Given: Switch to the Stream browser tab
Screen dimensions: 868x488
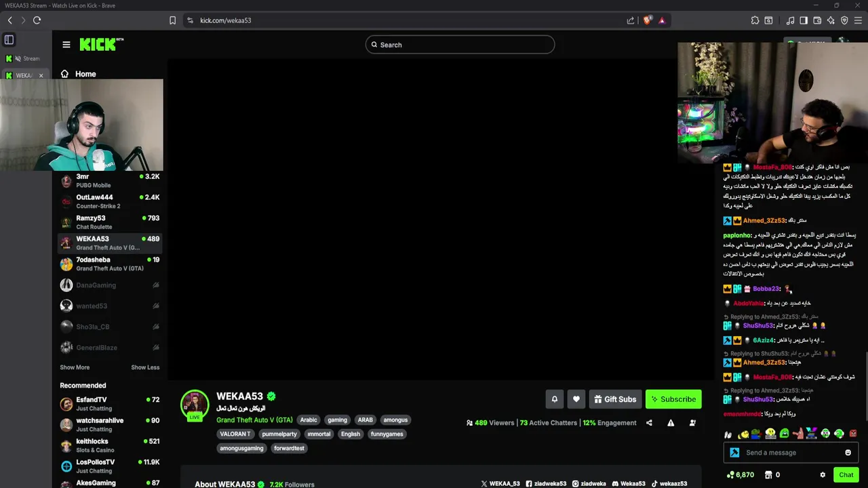Looking at the screenshot, I should [x=24, y=58].
